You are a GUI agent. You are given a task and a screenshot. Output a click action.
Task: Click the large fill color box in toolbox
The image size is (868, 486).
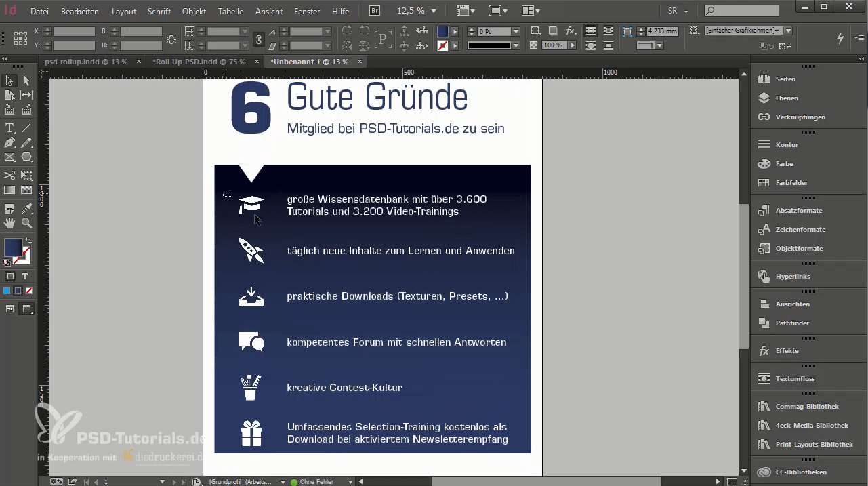pos(13,248)
